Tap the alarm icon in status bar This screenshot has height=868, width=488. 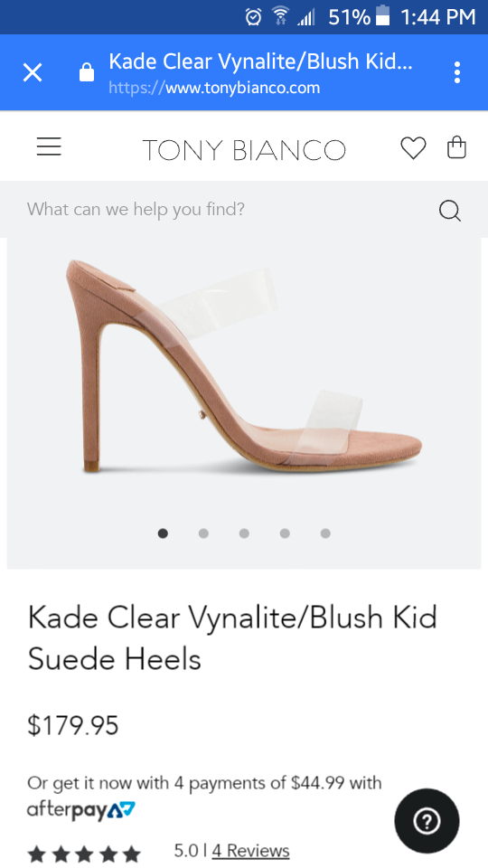click(x=253, y=17)
